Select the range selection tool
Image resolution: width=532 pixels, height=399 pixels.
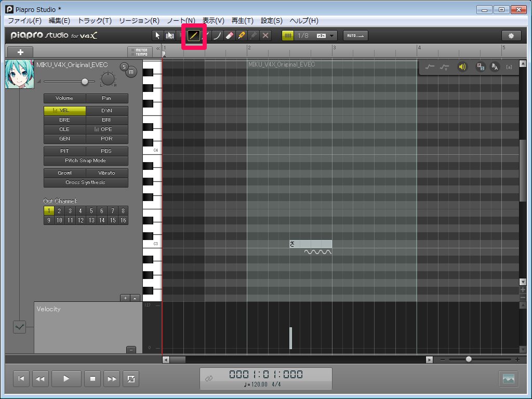click(x=169, y=36)
